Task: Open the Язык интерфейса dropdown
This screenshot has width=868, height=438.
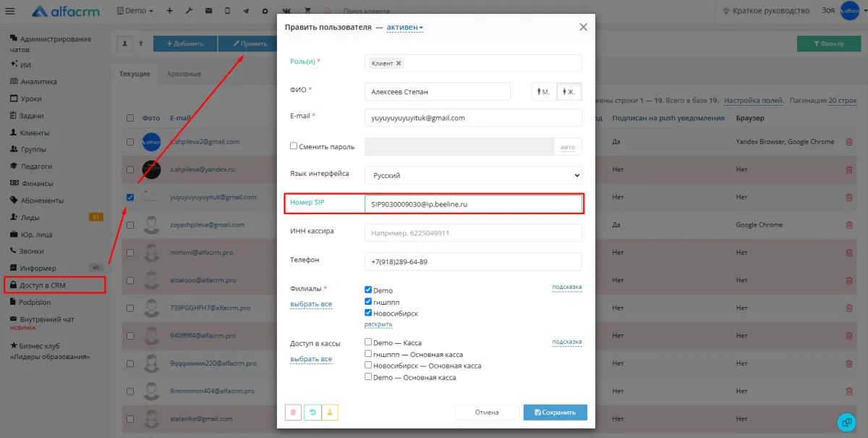Action: click(473, 175)
